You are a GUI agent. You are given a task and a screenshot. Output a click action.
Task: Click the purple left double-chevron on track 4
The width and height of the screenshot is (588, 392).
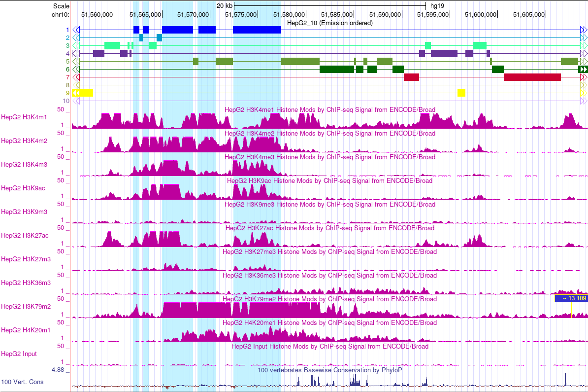click(x=75, y=53)
